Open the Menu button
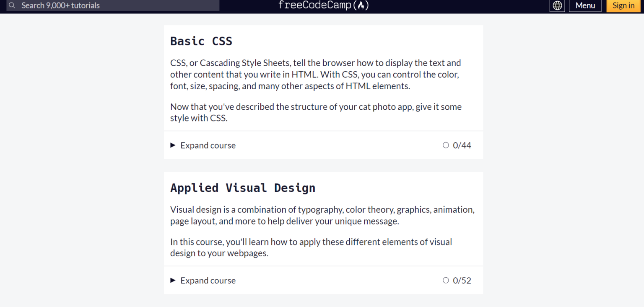644x307 pixels. (x=585, y=5)
